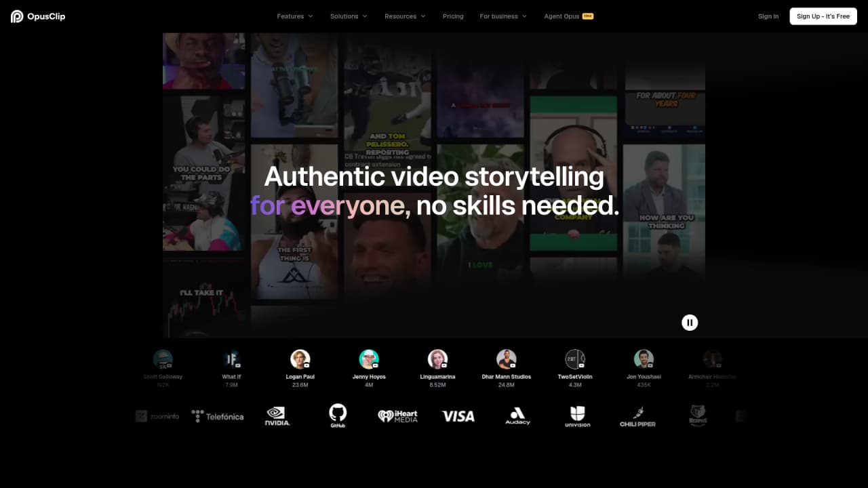Click the OpusClip logo in the header
Image resolution: width=868 pixels, height=488 pixels.
pos(38,16)
